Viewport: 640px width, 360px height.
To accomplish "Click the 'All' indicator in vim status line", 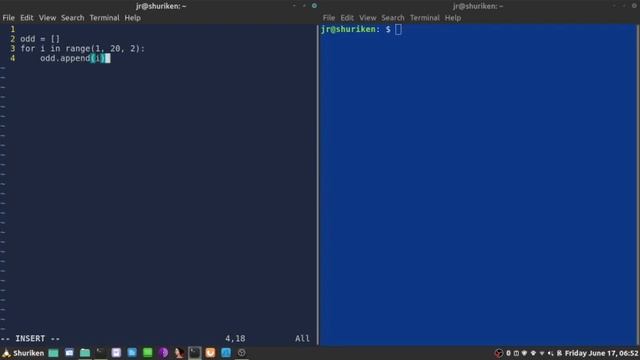I will [302, 339].
